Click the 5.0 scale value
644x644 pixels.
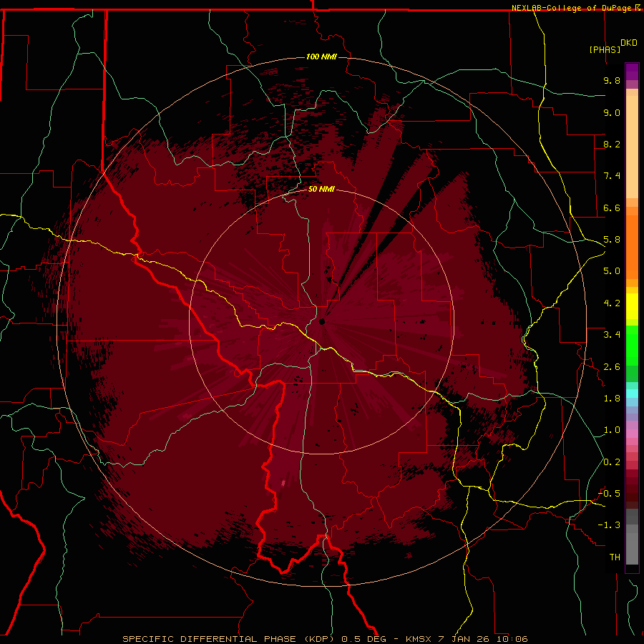click(612, 271)
